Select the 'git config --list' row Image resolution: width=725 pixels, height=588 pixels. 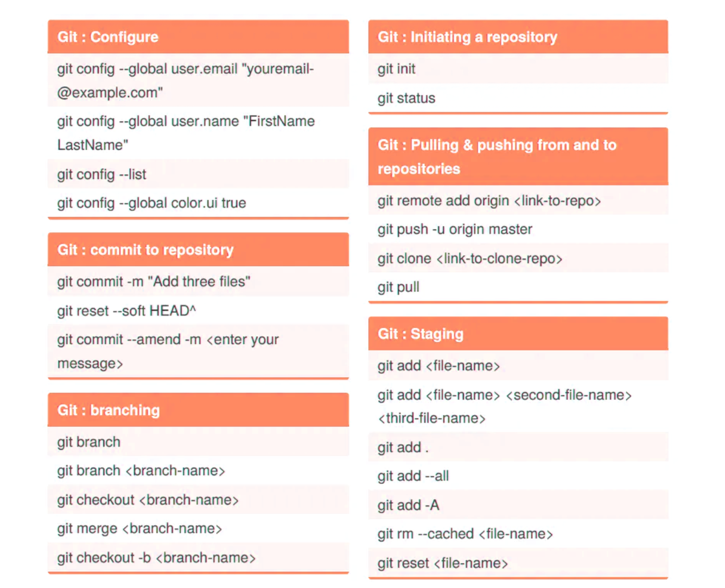(x=198, y=174)
